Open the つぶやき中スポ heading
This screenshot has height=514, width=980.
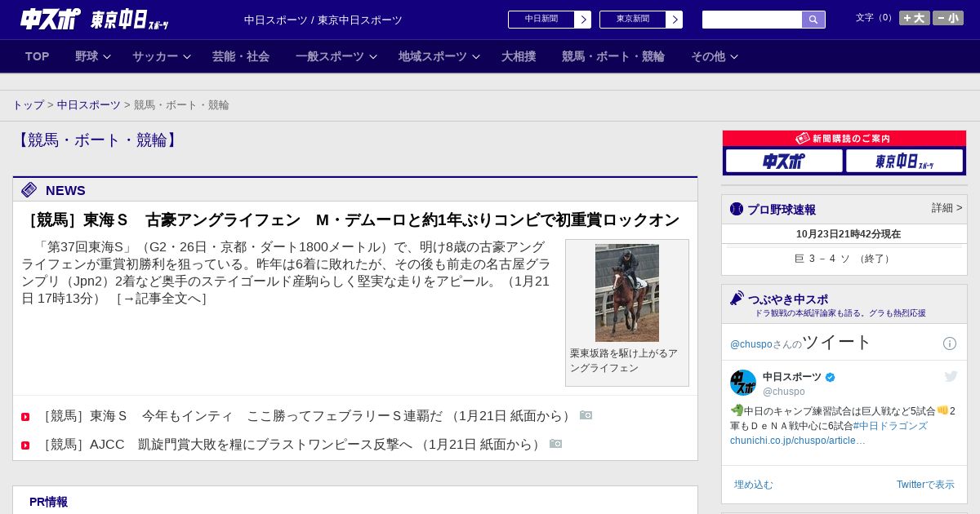click(x=788, y=299)
